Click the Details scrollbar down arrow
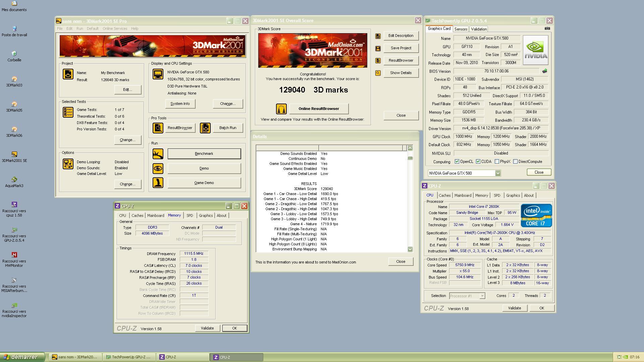The image size is (644, 362). pos(410,249)
